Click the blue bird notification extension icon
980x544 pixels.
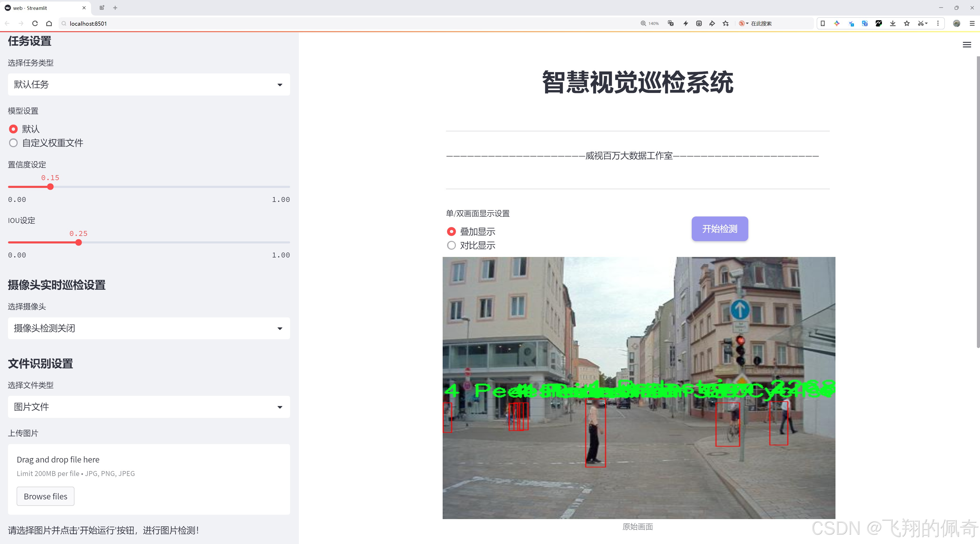point(851,23)
